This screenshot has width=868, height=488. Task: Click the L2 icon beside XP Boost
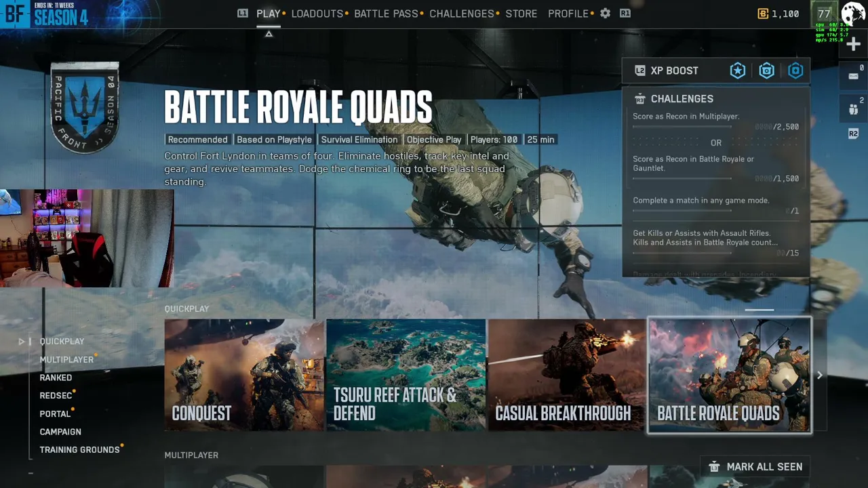coord(639,70)
